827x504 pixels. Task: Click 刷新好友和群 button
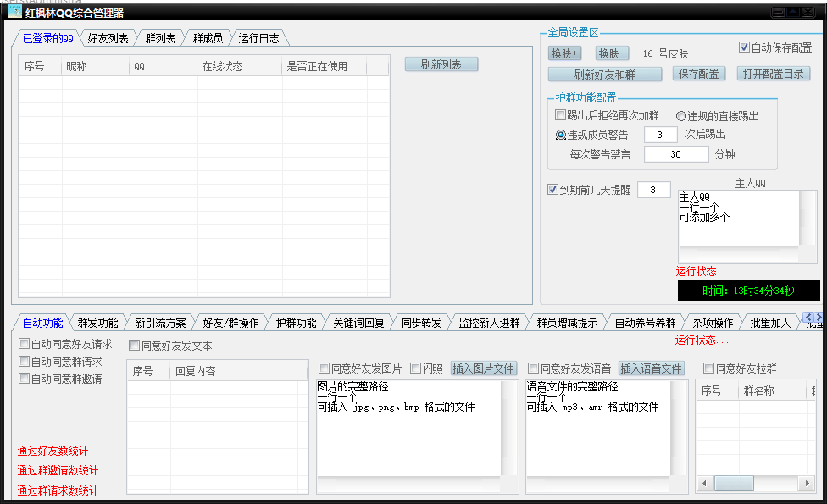tap(604, 75)
